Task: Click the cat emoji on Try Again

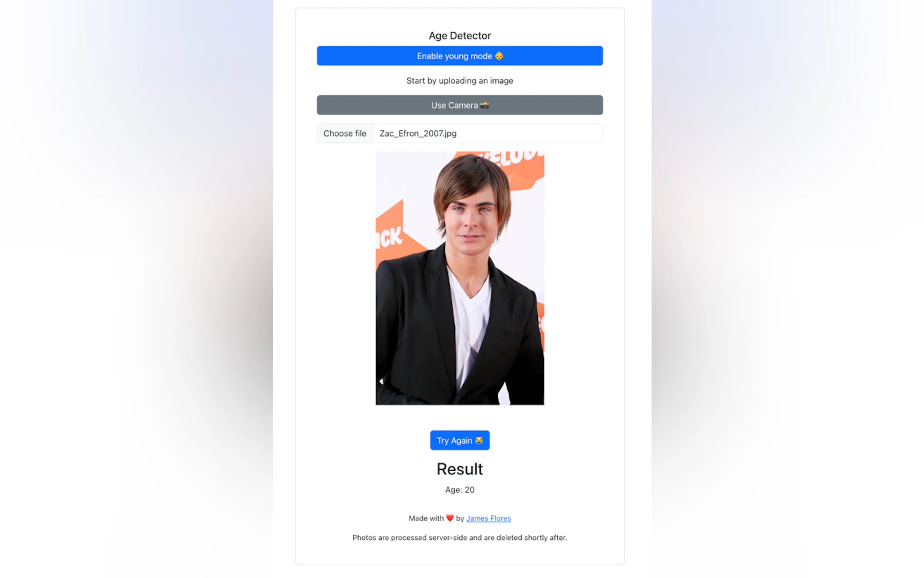Action: point(479,440)
